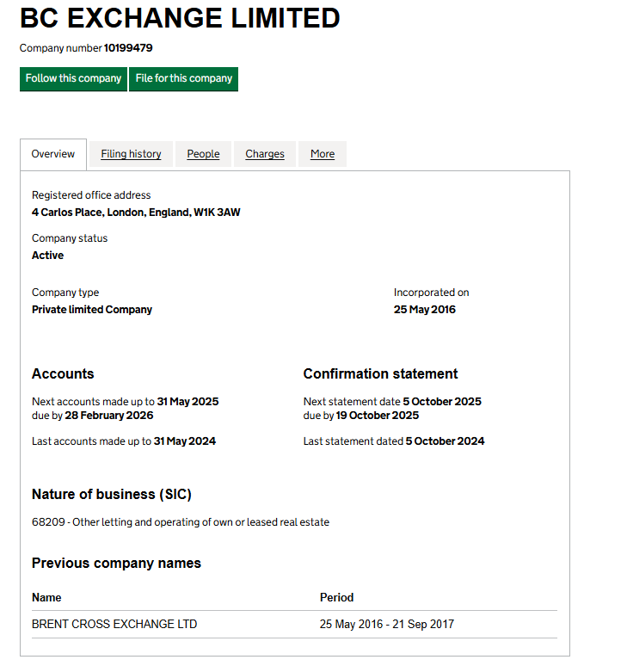Click the Follow this company button
This screenshot has height=672, width=627.
(x=73, y=78)
